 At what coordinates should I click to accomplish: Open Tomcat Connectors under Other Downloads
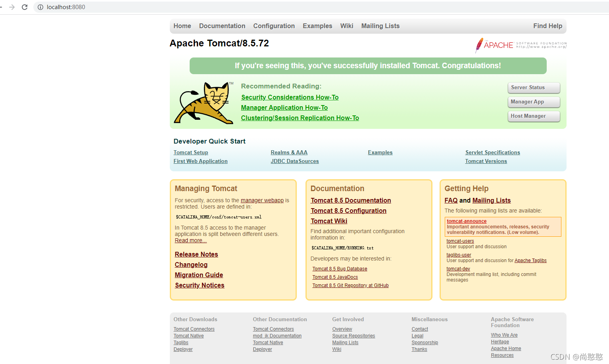coord(194,329)
